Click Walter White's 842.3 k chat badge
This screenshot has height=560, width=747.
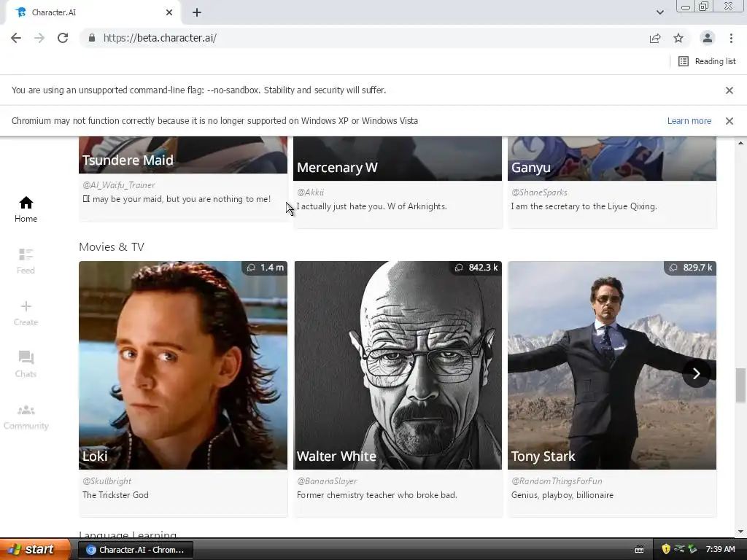[476, 268]
